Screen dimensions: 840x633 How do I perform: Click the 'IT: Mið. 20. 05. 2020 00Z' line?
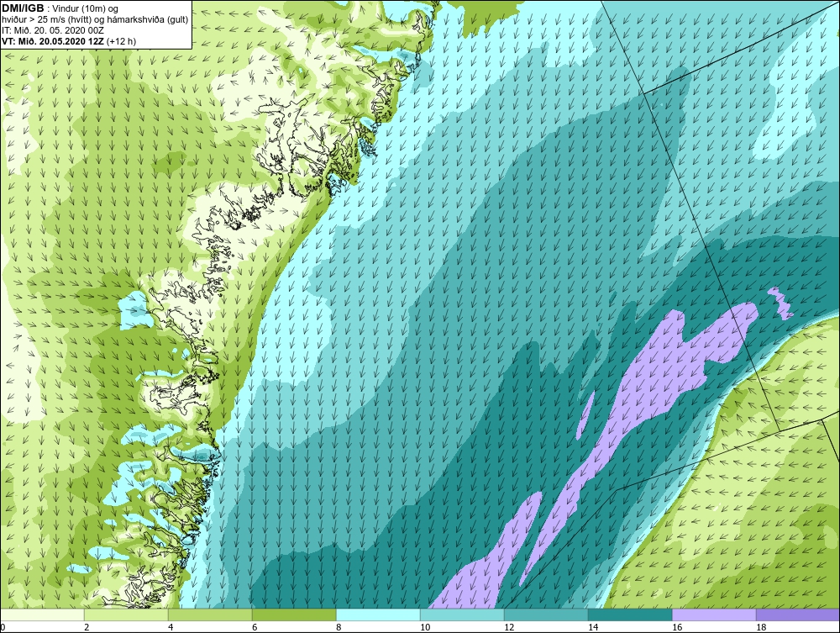pos(52,30)
